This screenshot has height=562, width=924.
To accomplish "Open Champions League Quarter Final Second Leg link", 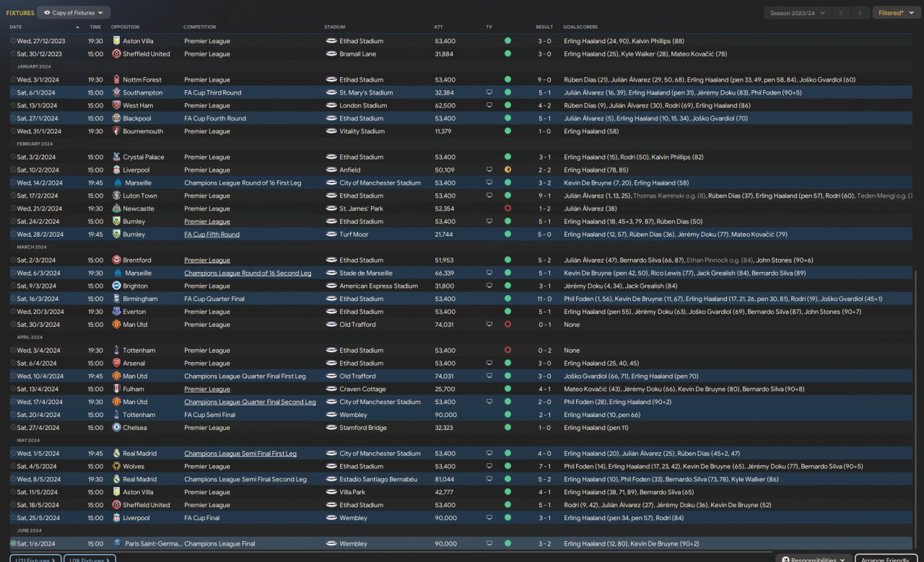I will tap(250, 402).
